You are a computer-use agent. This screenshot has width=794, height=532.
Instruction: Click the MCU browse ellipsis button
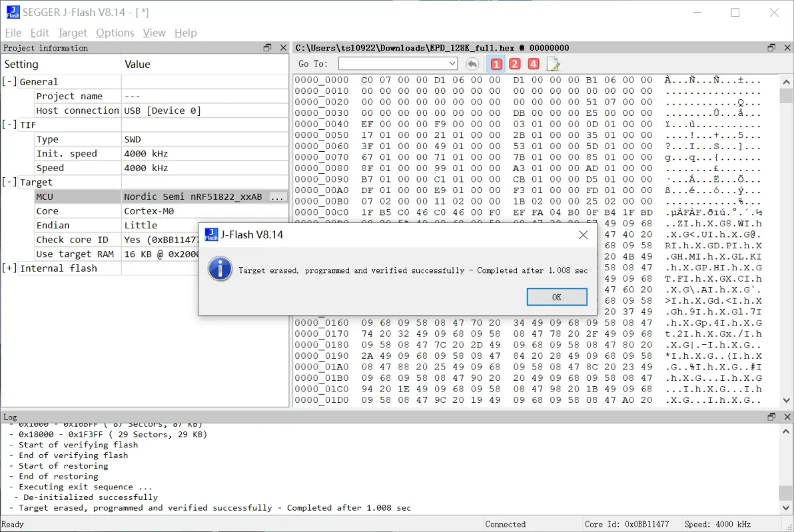(277, 197)
